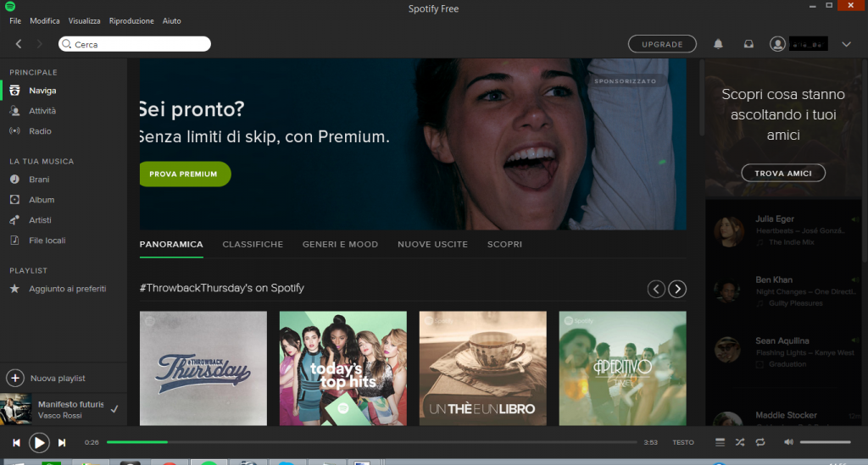This screenshot has height=465, width=868.
Task: Click the PROVA PREMIUM button
Action: (x=184, y=174)
